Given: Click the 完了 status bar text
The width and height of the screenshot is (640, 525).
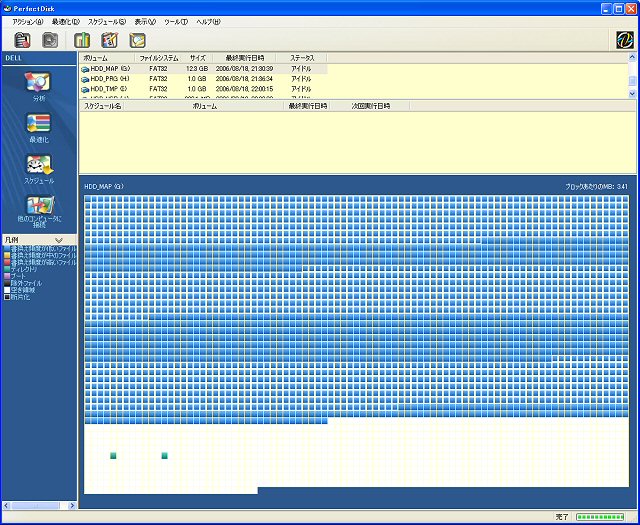Looking at the screenshot, I should click(562, 517).
